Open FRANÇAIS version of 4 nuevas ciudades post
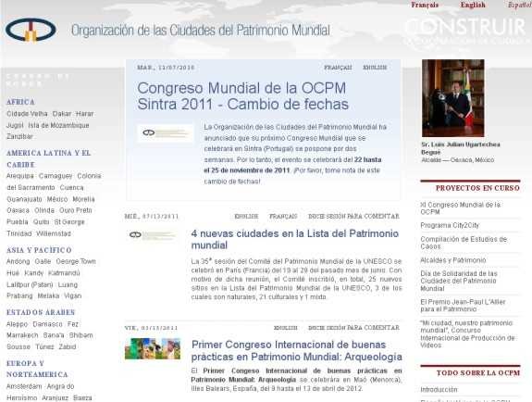Screen dimensions: 532x402 (283, 216)
